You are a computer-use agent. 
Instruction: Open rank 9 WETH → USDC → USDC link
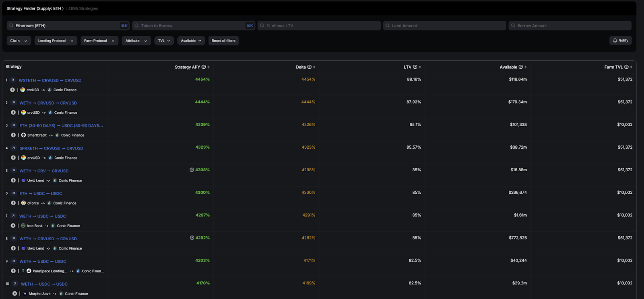point(43,262)
